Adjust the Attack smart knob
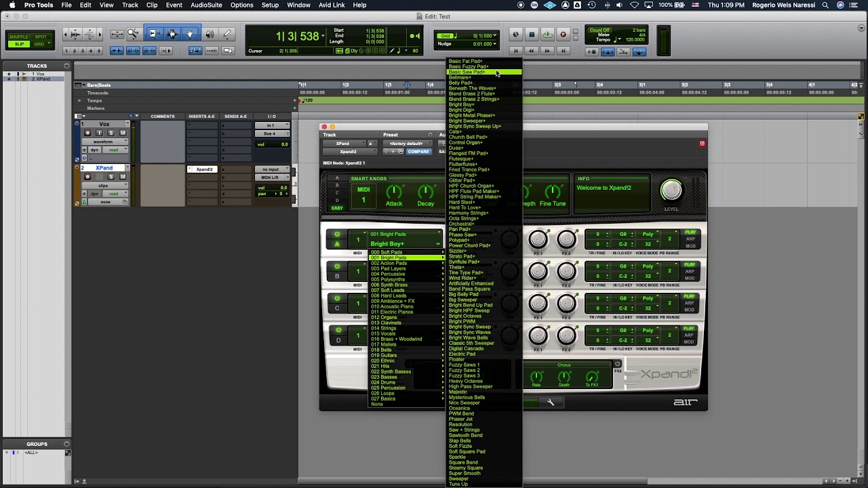The height and width of the screenshot is (488, 868). [394, 192]
